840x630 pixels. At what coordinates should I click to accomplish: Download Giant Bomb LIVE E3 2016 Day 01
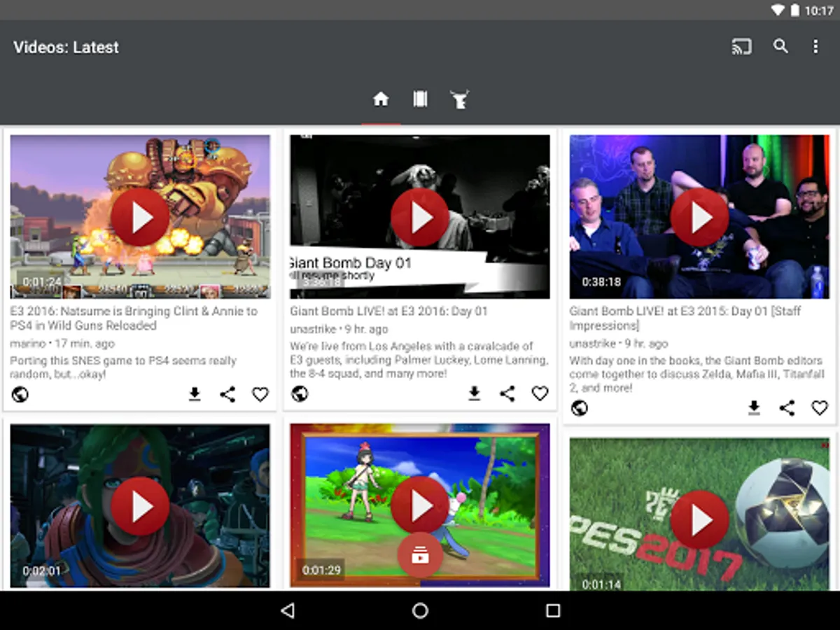[x=475, y=394]
